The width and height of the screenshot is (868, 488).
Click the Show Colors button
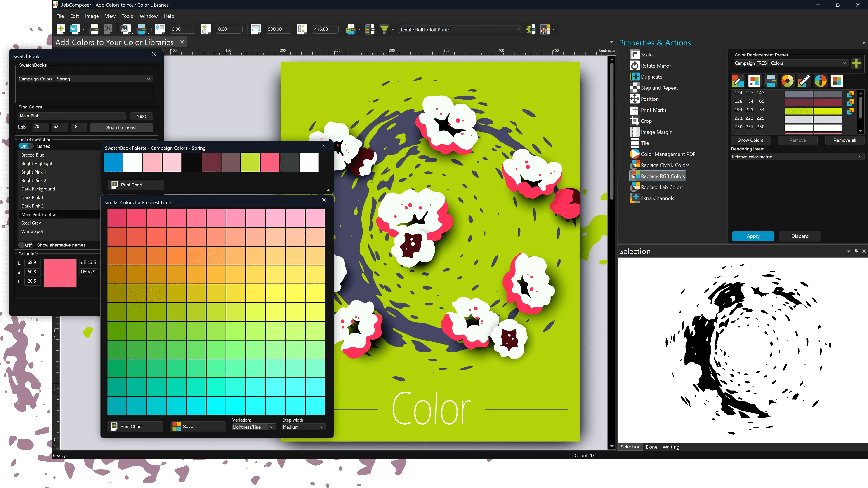750,141
